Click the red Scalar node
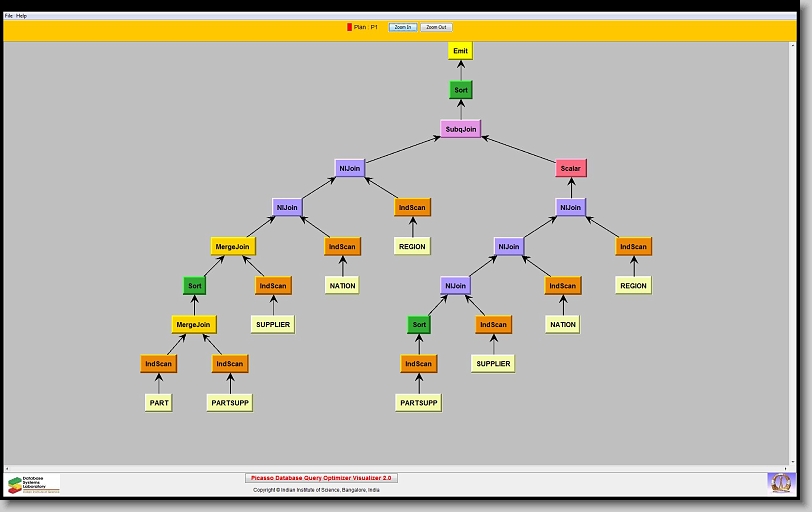Viewport: 812px width, 512px height. click(x=571, y=168)
